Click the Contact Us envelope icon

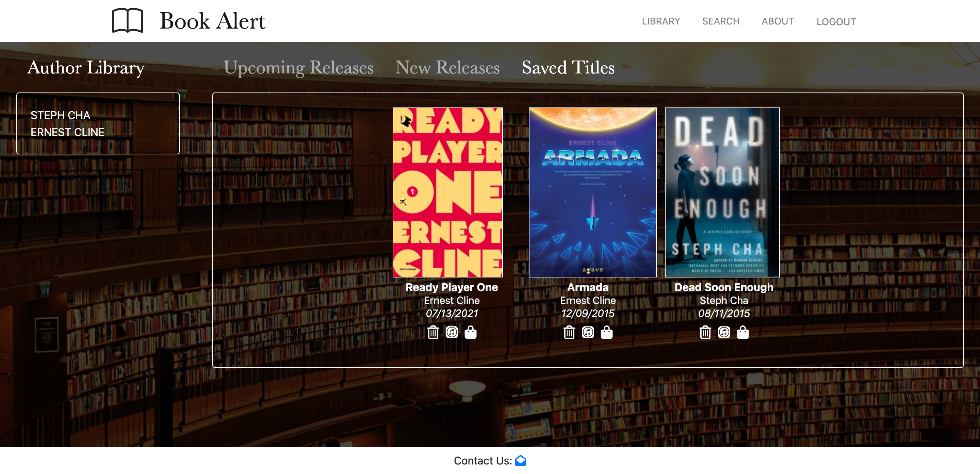(x=520, y=460)
